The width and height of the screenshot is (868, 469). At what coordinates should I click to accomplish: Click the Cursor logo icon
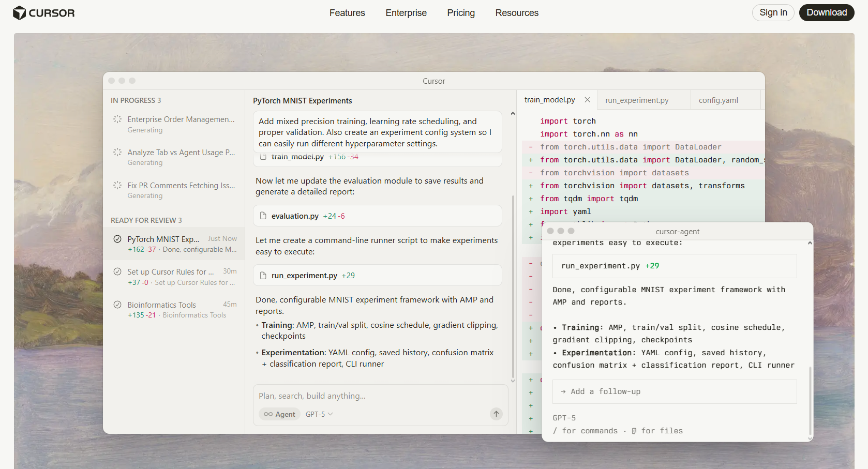19,13
